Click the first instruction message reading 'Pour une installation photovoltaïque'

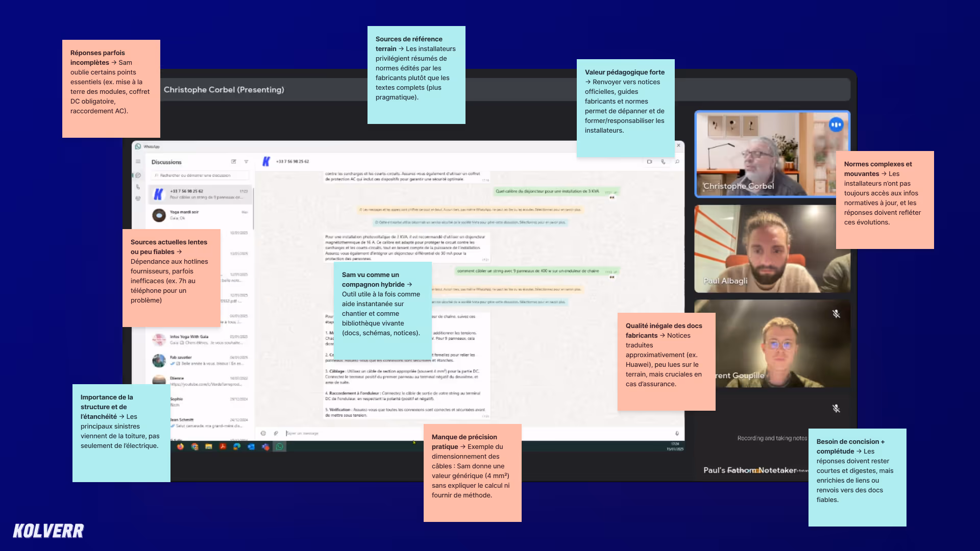pyautogui.click(x=406, y=248)
